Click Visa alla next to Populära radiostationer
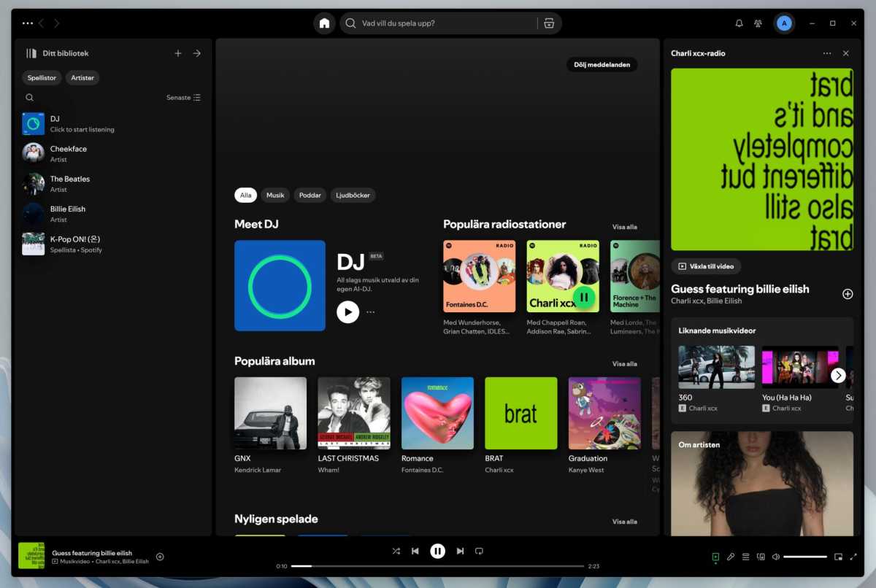 coord(625,227)
